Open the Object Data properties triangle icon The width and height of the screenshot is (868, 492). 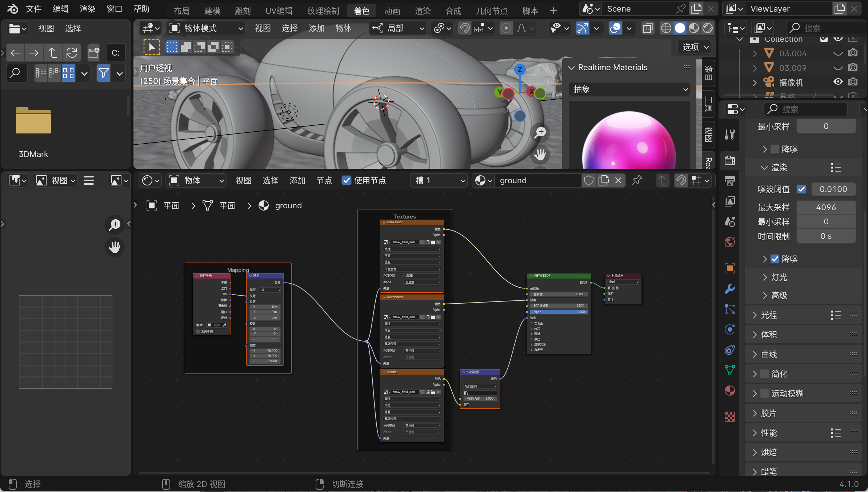coord(729,370)
